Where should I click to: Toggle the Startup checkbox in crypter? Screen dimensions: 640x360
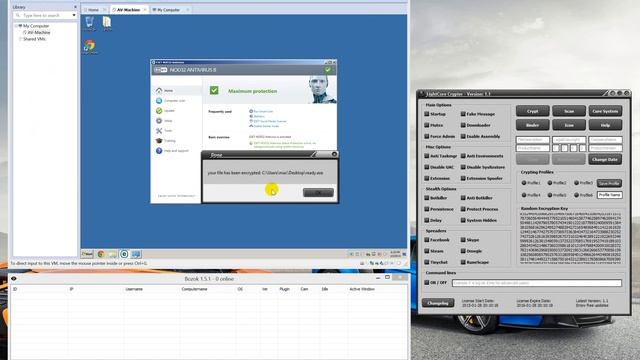click(427, 114)
